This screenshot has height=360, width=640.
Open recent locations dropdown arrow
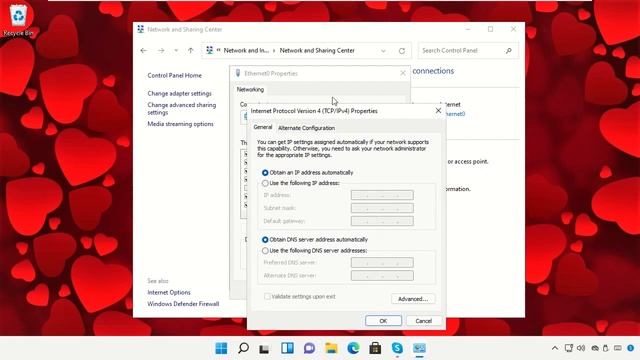point(176,51)
